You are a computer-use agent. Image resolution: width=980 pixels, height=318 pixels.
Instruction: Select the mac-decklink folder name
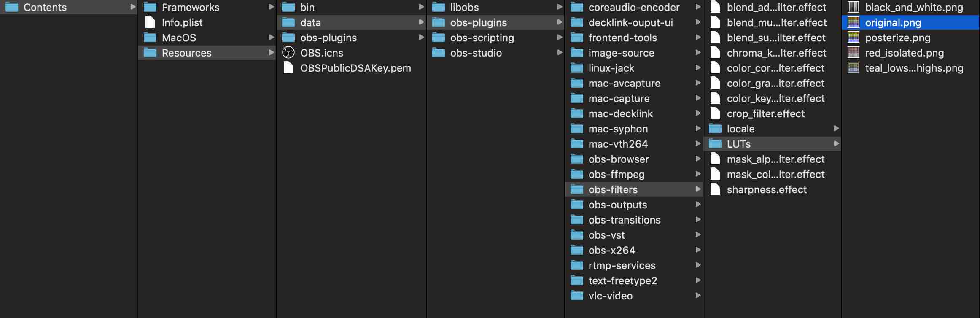click(x=620, y=114)
